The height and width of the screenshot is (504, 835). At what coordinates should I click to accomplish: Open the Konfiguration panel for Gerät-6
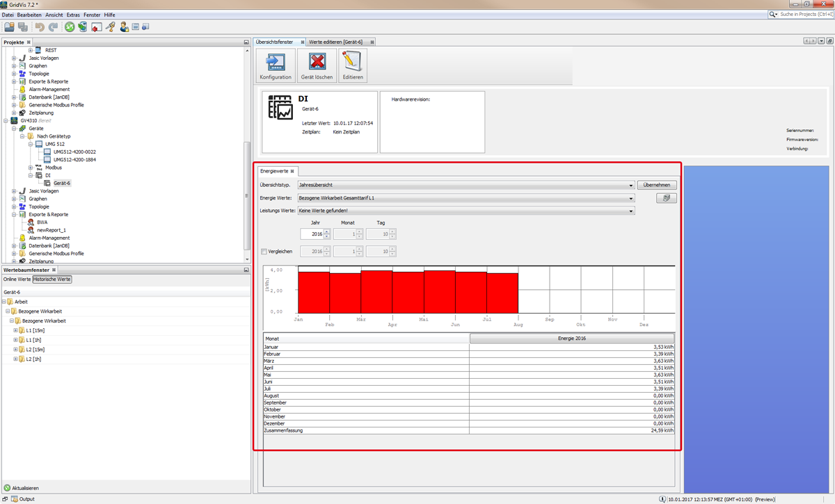tap(276, 64)
